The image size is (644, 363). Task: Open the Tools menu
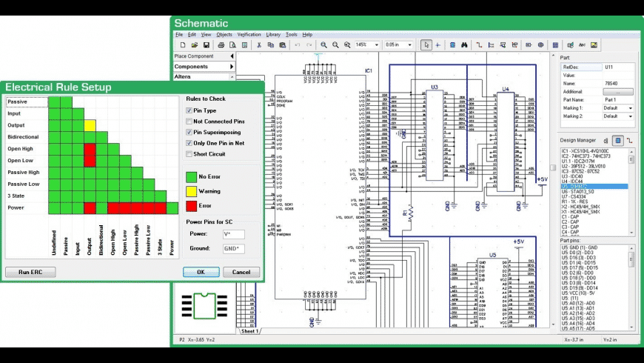[x=291, y=35]
